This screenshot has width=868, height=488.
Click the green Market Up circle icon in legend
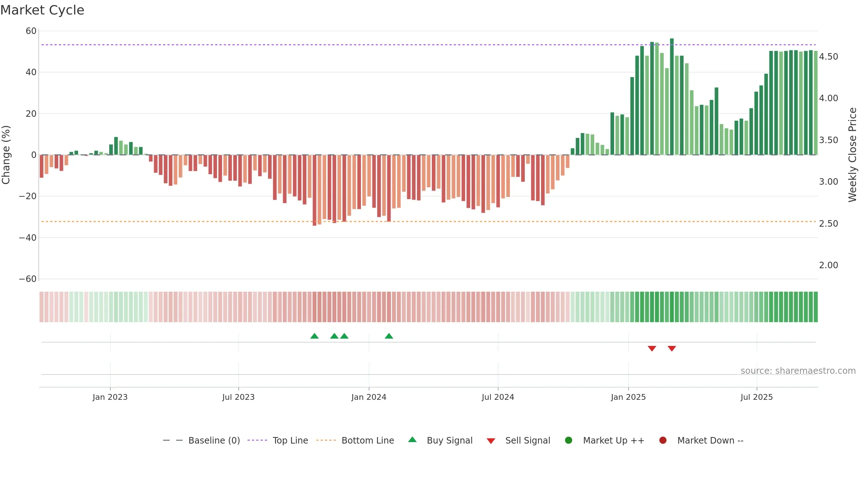(x=569, y=440)
